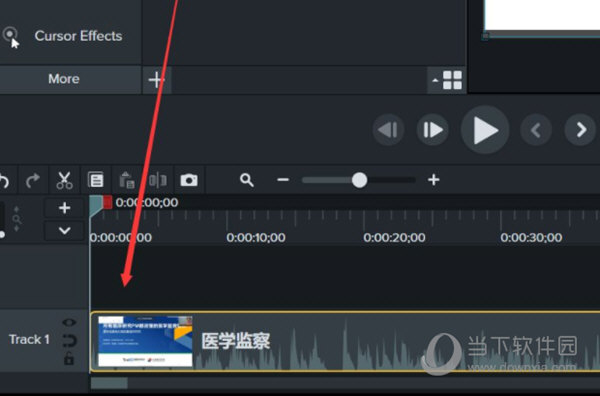
Task: Add a new track with plus button
Action: click(65, 208)
